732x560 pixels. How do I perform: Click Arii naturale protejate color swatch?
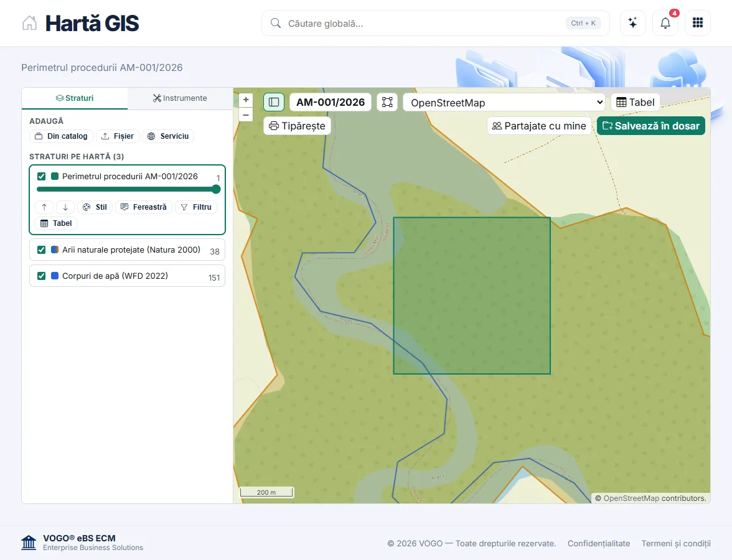tap(55, 250)
